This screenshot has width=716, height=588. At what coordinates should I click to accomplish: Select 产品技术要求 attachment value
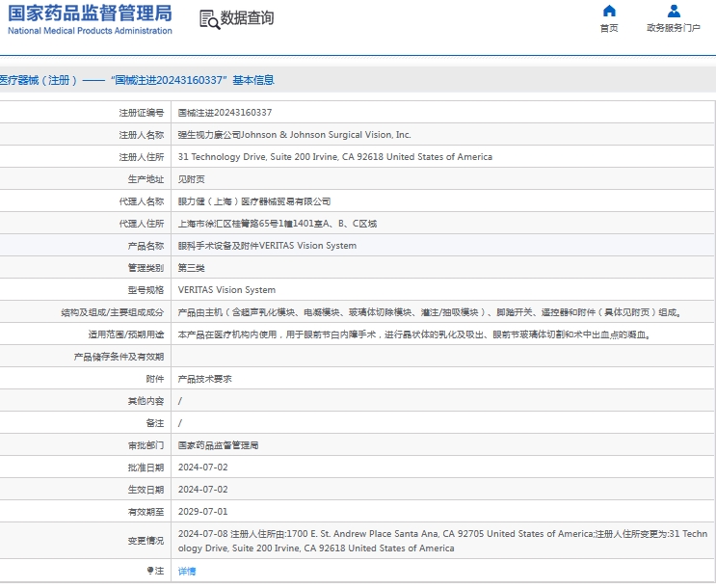[x=204, y=379]
